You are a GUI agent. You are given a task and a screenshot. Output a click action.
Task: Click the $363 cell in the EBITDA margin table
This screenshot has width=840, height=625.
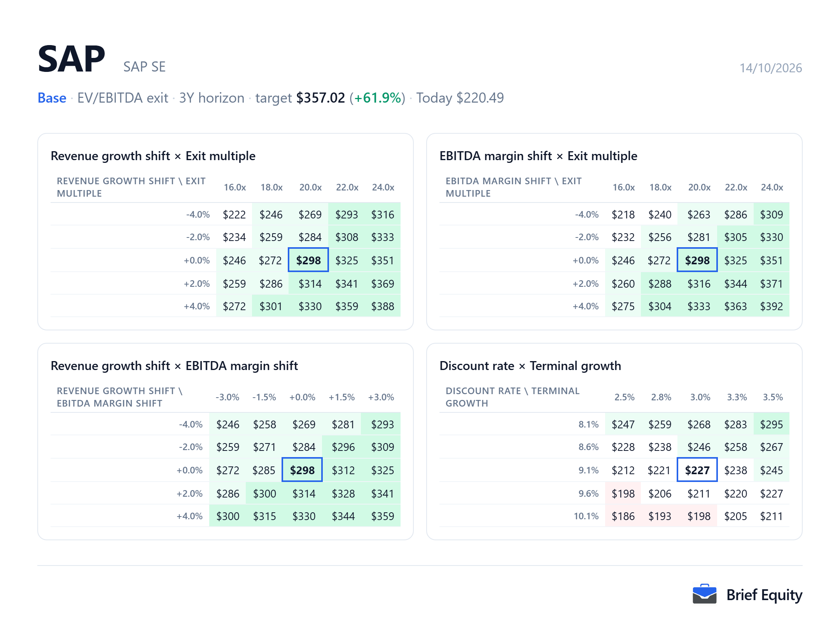(x=735, y=306)
